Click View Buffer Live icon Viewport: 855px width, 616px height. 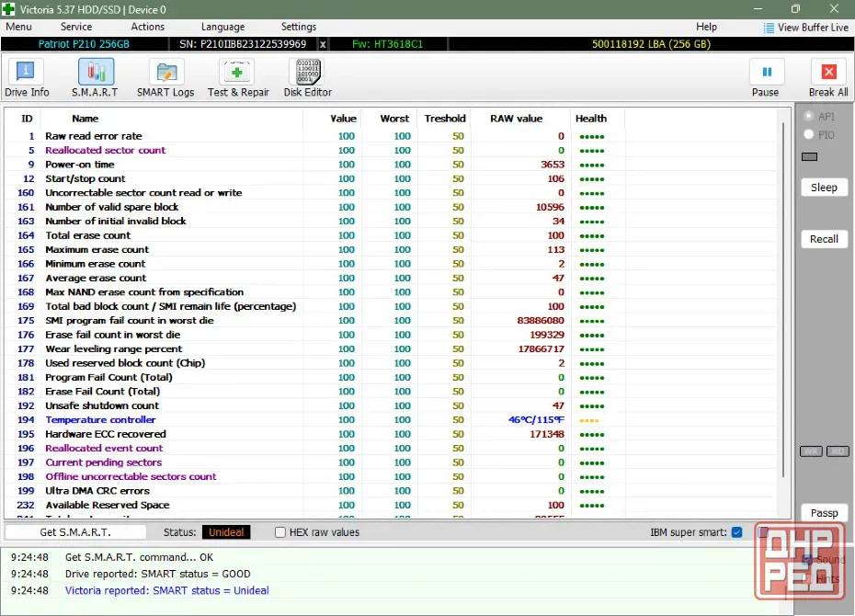click(769, 28)
